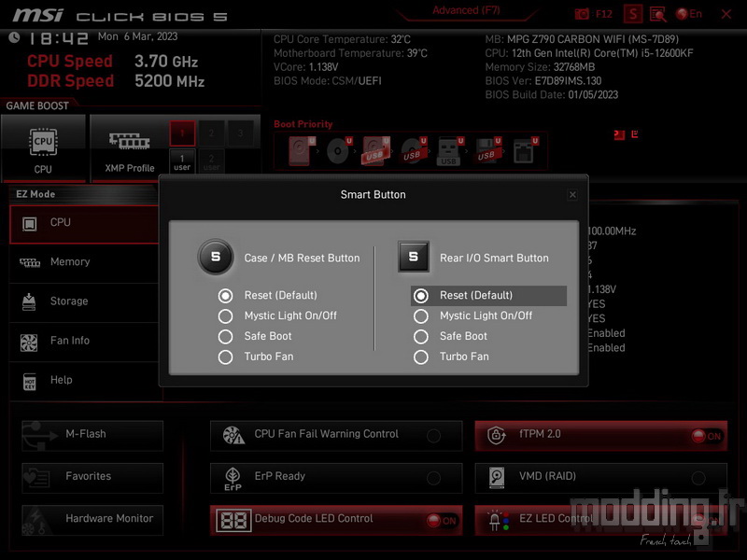Image resolution: width=747 pixels, height=560 pixels.
Task: Select Turbo Fan for Rear I/O Smart Button
Action: coord(421,357)
